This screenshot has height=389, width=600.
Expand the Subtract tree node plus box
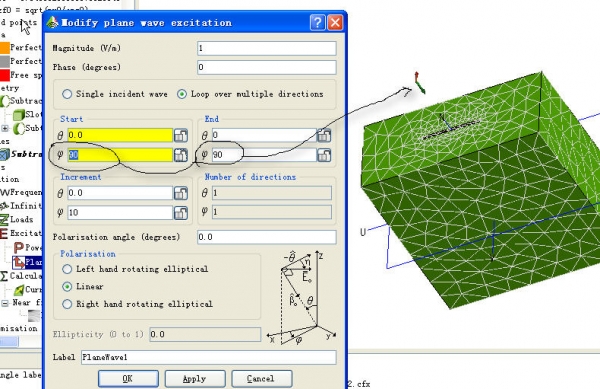[5, 128]
